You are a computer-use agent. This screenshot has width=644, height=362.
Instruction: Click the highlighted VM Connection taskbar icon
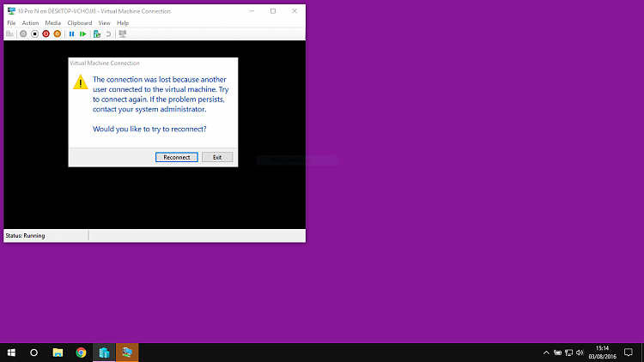127,353
